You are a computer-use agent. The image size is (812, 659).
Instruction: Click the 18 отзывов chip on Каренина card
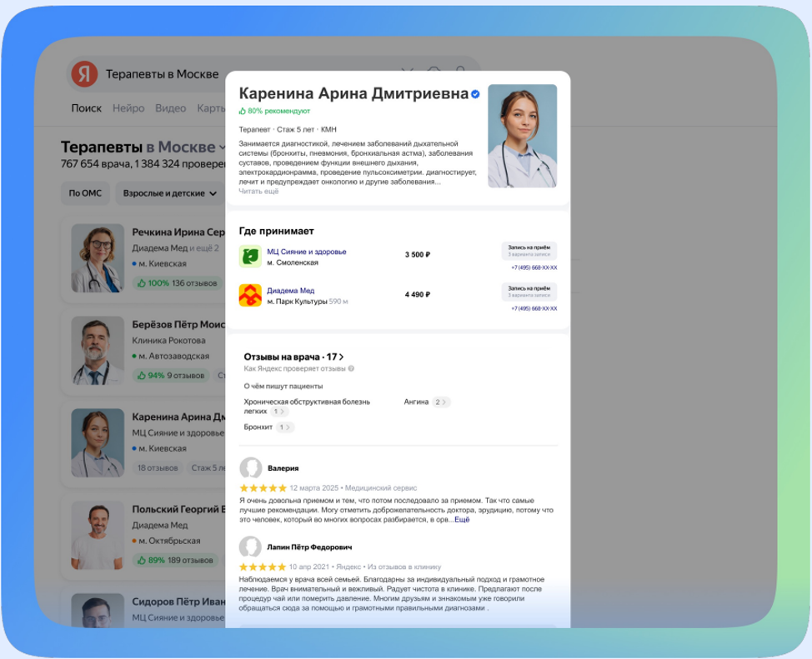coord(158,468)
